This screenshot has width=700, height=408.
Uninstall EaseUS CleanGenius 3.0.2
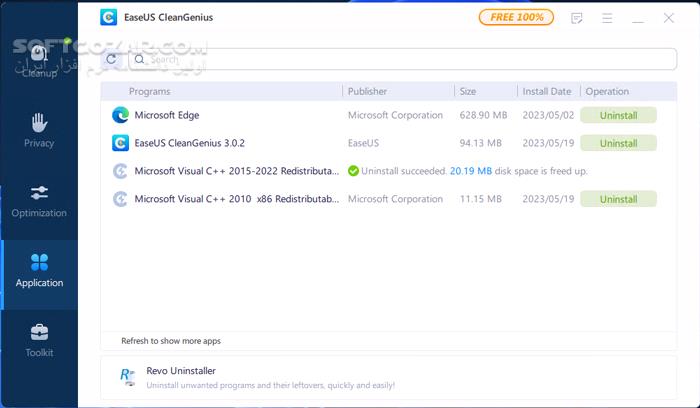click(618, 143)
